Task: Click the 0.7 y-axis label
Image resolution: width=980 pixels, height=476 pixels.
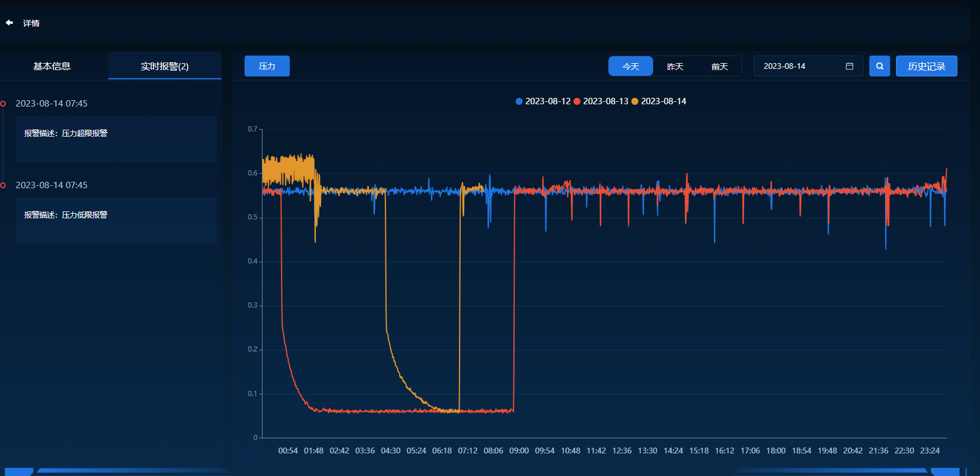Action: click(253, 129)
